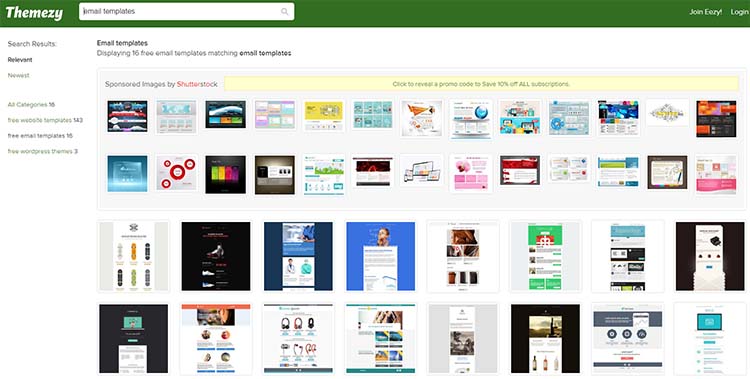Open sponsored red circles infographic image
This screenshot has height=379, width=750.
(177, 173)
